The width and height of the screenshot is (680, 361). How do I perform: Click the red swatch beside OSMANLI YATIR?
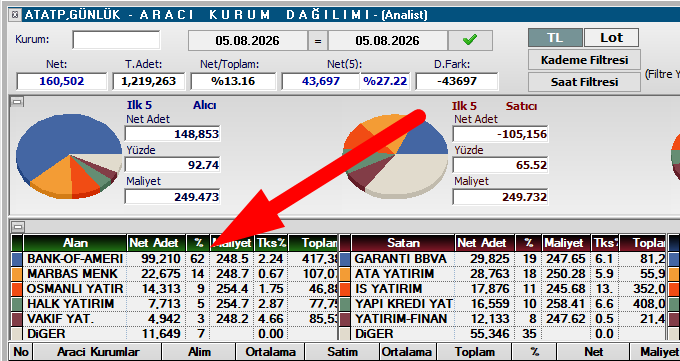coord(17,289)
